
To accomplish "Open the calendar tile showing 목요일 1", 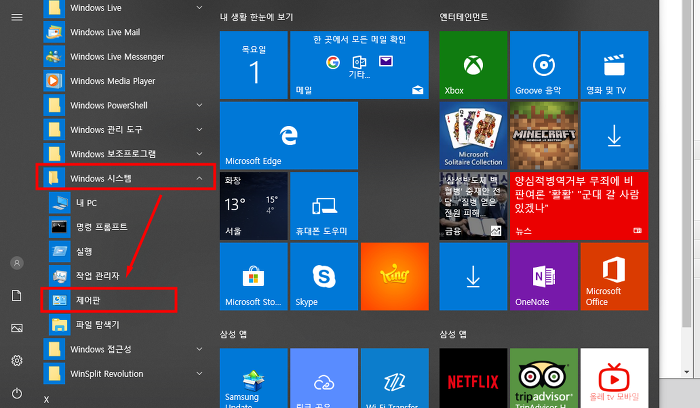I will [x=254, y=65].
